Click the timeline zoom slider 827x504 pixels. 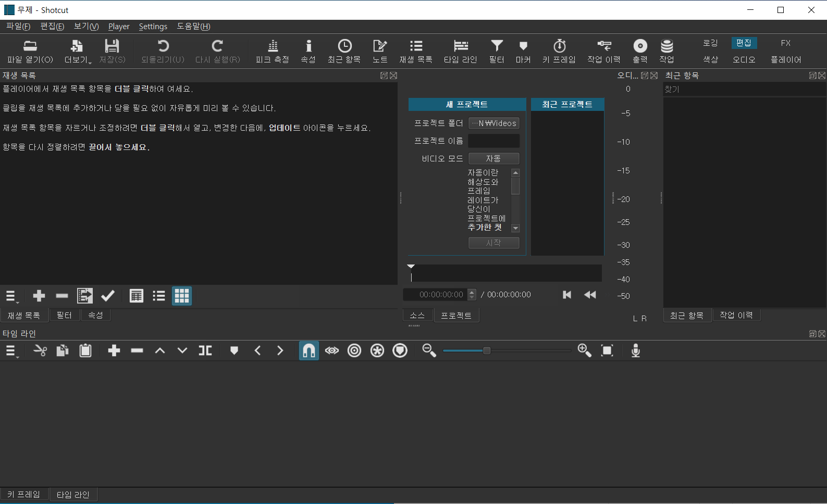coord(507,351)
